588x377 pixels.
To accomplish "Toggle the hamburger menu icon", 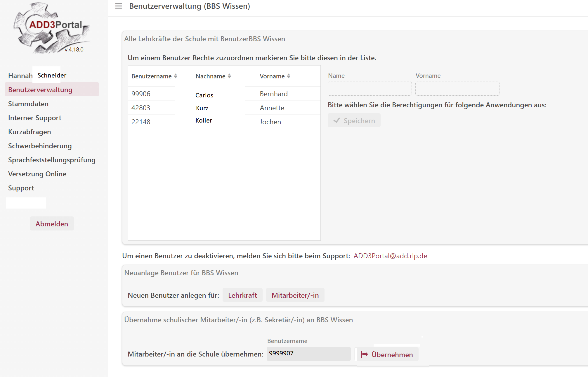I will (x=118, y=6).
